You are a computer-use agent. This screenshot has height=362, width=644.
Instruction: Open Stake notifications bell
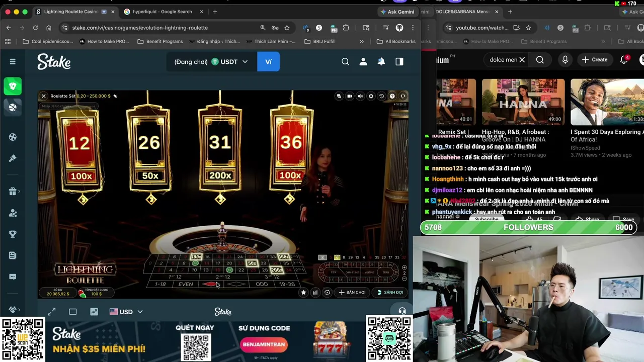381,61
